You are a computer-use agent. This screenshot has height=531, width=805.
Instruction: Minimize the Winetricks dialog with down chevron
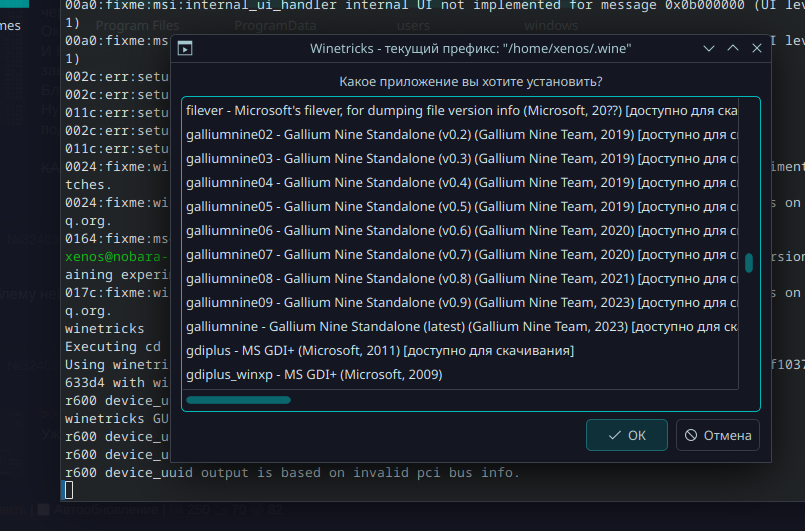[709, 48]
